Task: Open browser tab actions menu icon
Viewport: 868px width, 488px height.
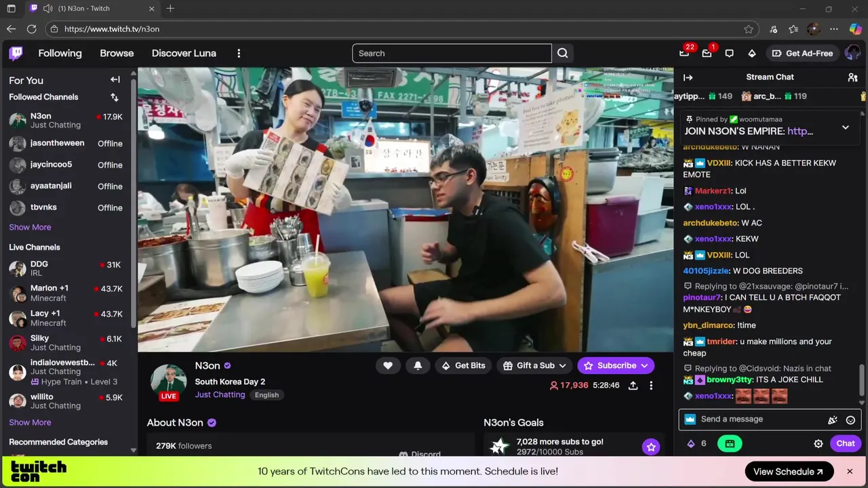Action: coord(12,9)
